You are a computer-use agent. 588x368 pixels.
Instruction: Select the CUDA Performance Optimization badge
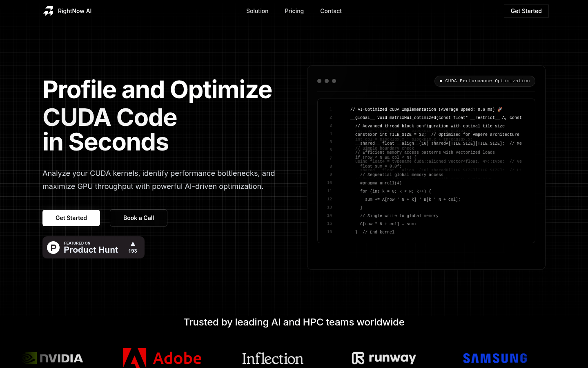point(485,81)
